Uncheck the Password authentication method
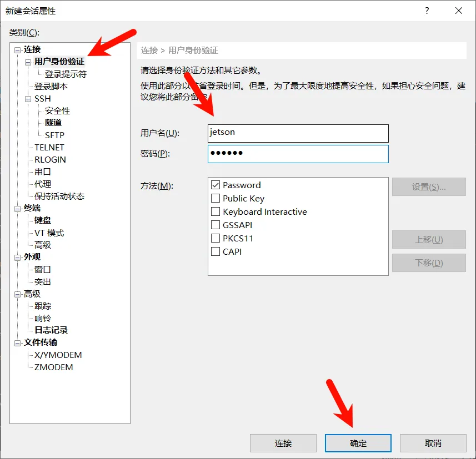476x459 pixels. pos(216,185)
